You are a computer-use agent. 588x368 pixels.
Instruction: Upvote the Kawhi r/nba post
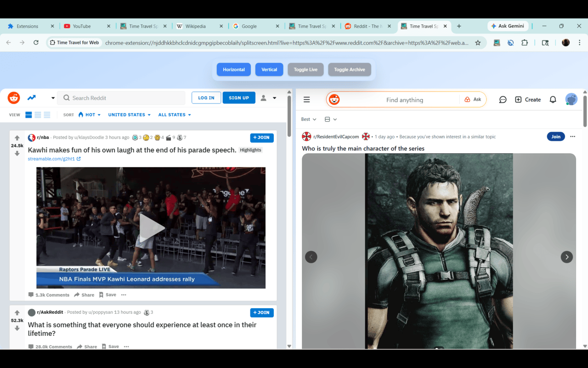17,138
